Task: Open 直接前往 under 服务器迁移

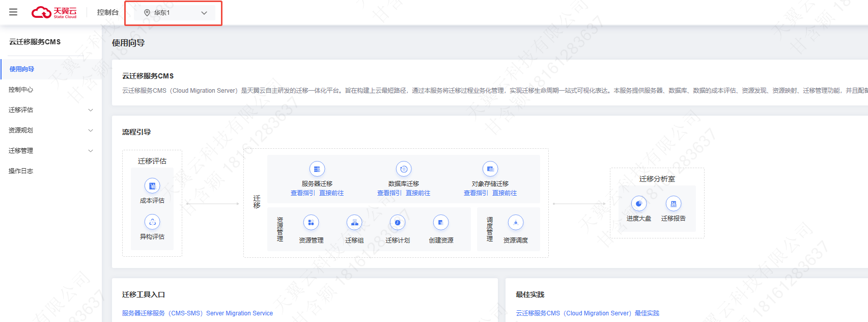Action: point(331,193)
